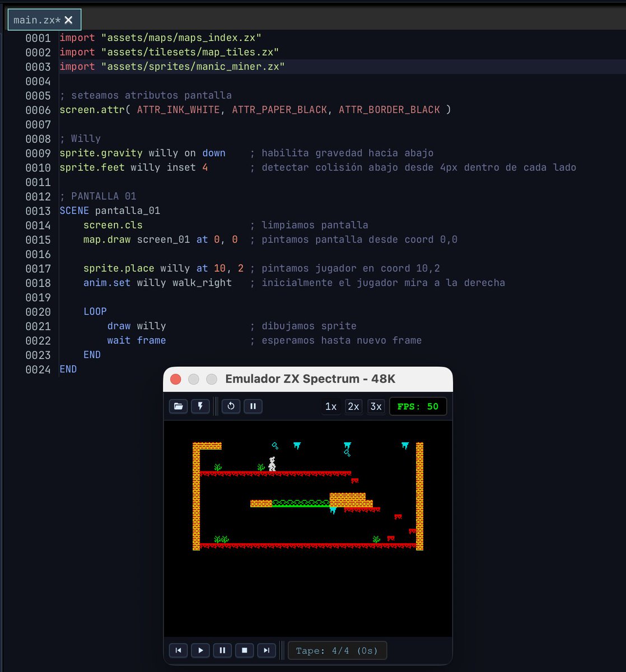Click line number 0024 in the gutter
The image size is (626, 672).
pos(38,370)
